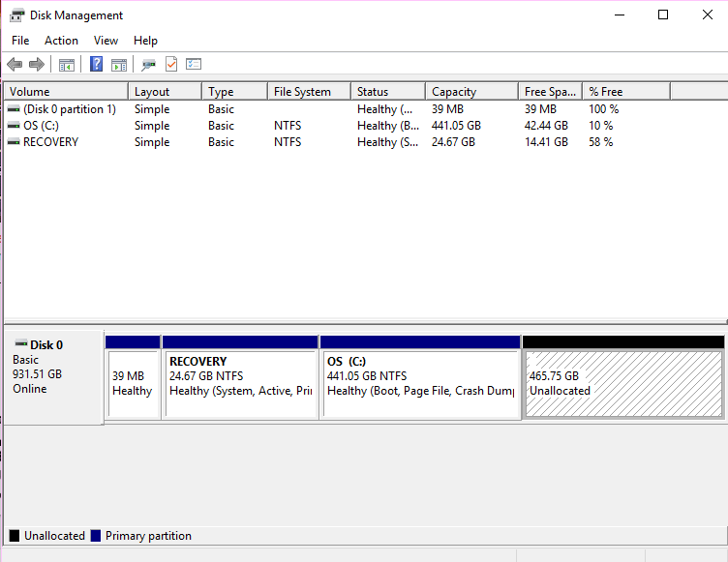Sort by the Layout column header
The height and width of the screenshot is (562, 728).
click(x=165, y=92)
